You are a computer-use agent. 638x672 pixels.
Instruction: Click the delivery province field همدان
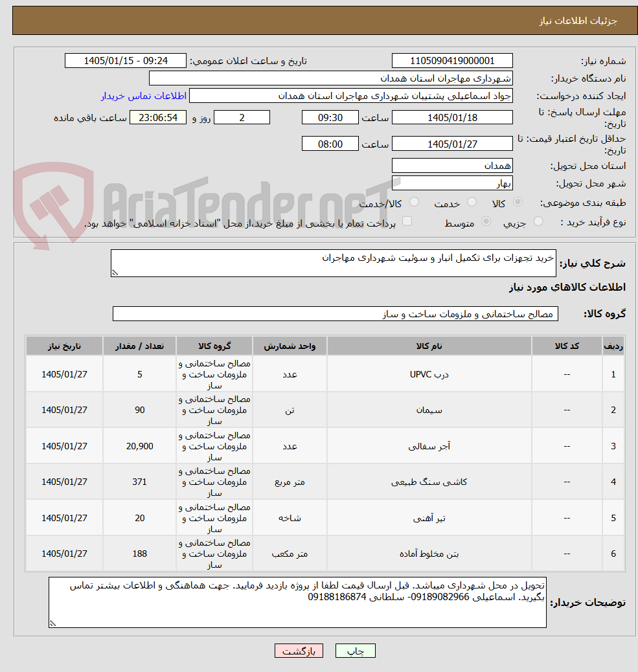[452, 166]
